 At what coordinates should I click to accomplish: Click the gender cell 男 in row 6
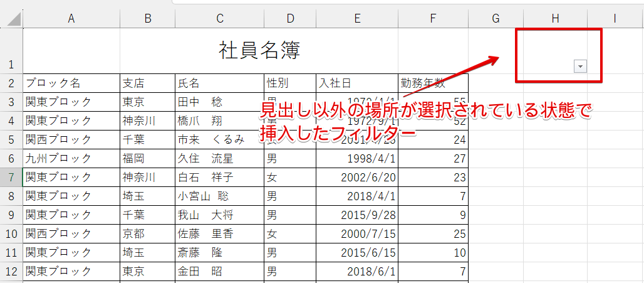(290, 158)
